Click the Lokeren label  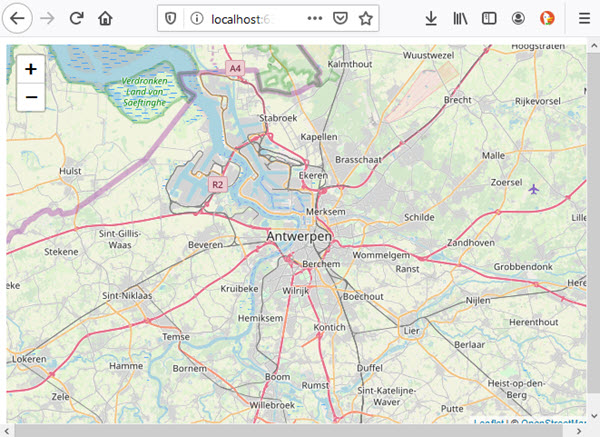point(29,359)
